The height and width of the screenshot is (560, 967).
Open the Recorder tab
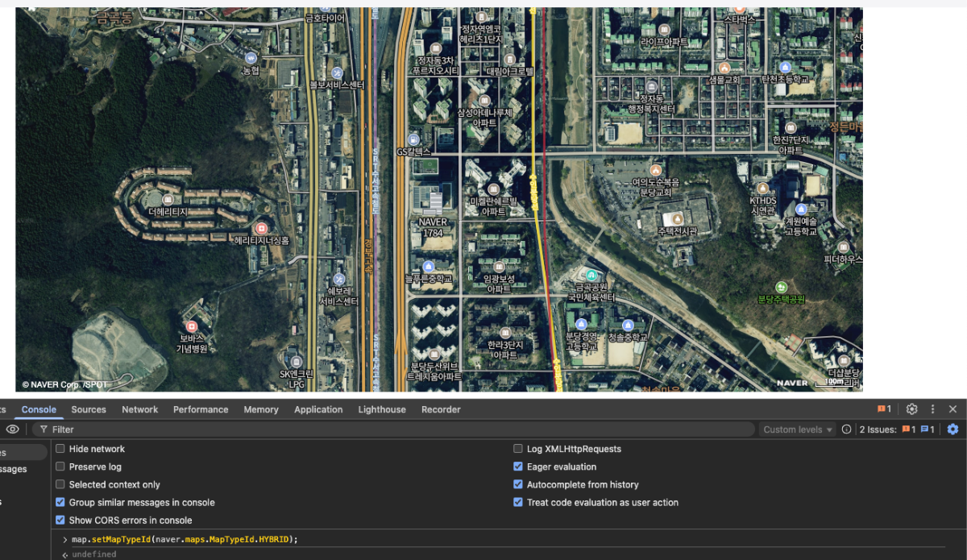click(441, 409)
